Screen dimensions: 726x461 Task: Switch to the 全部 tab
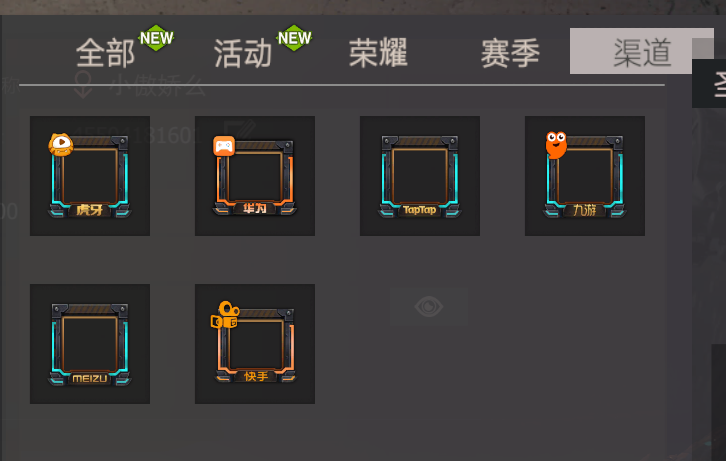click(x=106, y=53)
